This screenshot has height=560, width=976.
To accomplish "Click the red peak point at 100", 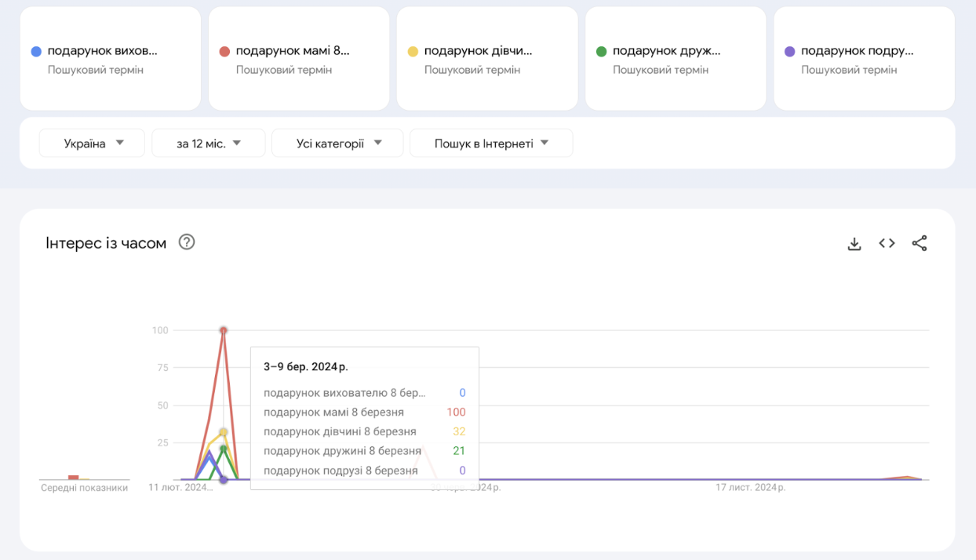I will (x=224, y=330).
